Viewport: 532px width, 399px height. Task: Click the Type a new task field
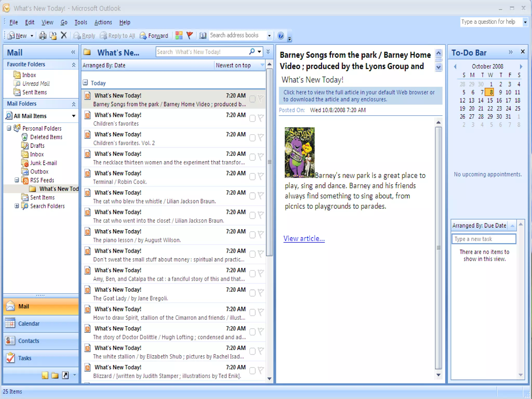484,239
